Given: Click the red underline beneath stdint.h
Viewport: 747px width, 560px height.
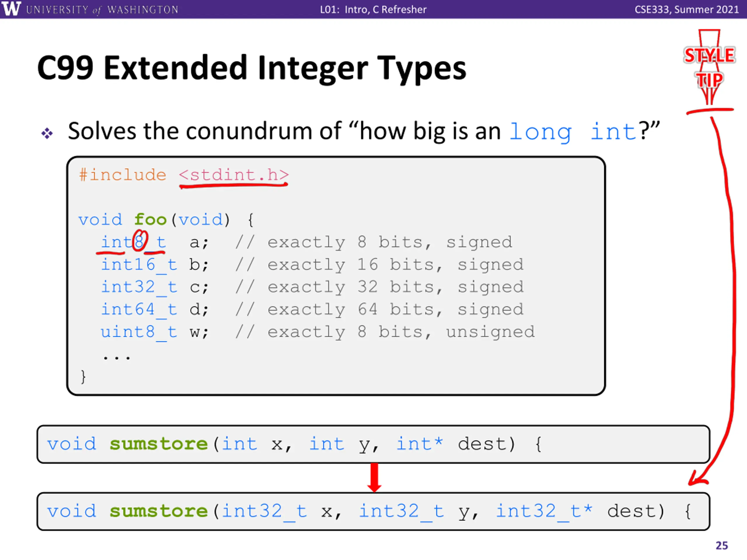Looking at the screenshot, I should (234, 185).
